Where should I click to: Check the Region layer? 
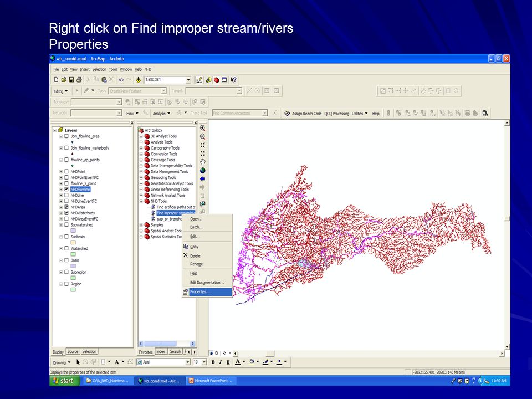click(x=66, y=284)
